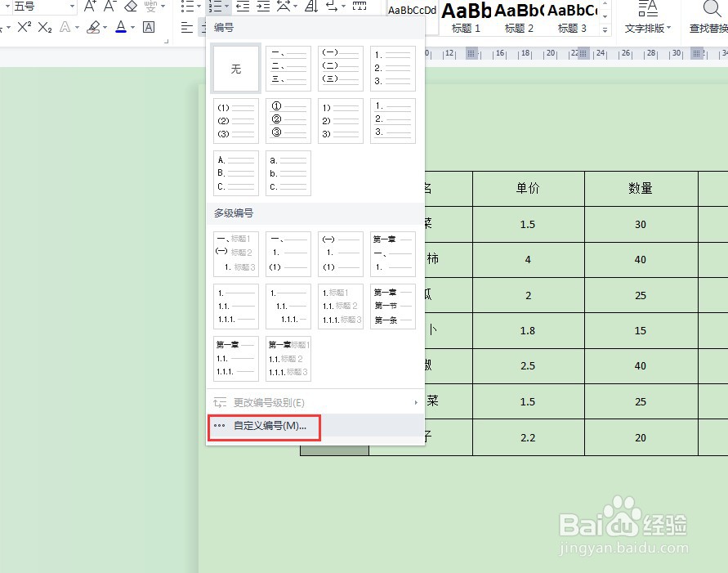Click the increase font size icon
The image size is (728, 573).
(90, 7)
